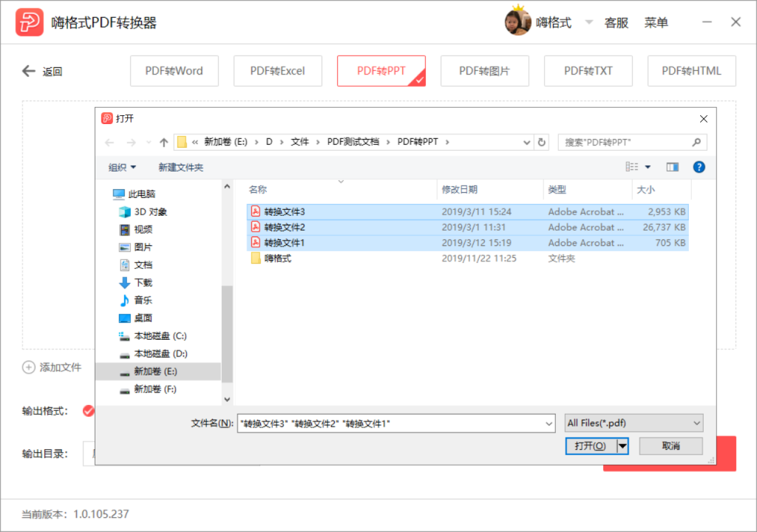Click the 嗨格式PDF转换器 logo icon

tap(30, 22)
